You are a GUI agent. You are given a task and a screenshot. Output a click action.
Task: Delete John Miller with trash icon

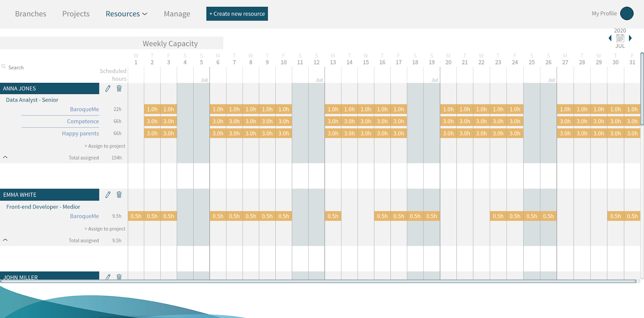point(119,277)
